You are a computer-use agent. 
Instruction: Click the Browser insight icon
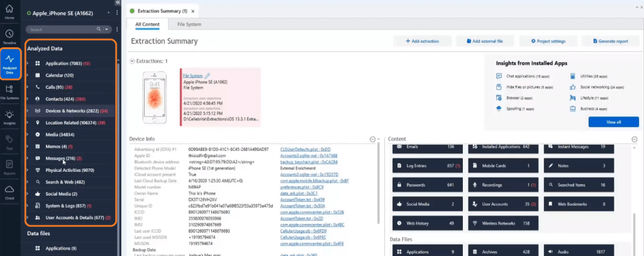(x=499, y=98)
